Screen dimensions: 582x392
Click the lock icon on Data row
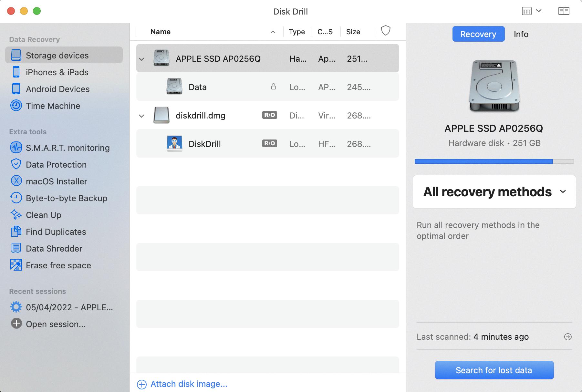273,87
